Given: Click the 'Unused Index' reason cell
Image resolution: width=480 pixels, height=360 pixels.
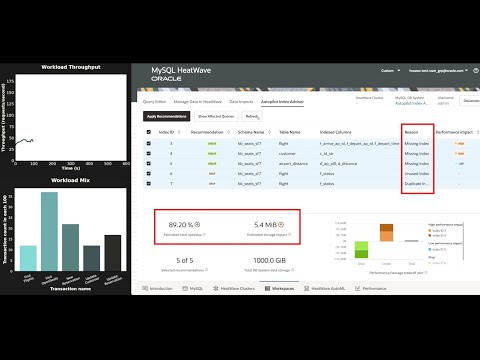Looking at the screenshot, I should tap(417, 173).
